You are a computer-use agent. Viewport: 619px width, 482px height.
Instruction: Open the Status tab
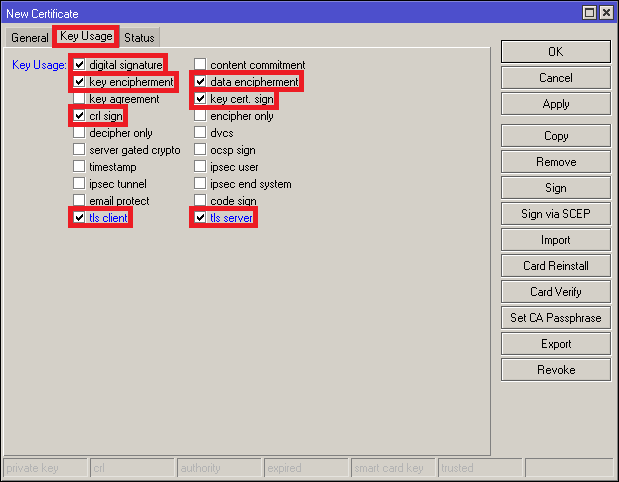coord(139,38)
